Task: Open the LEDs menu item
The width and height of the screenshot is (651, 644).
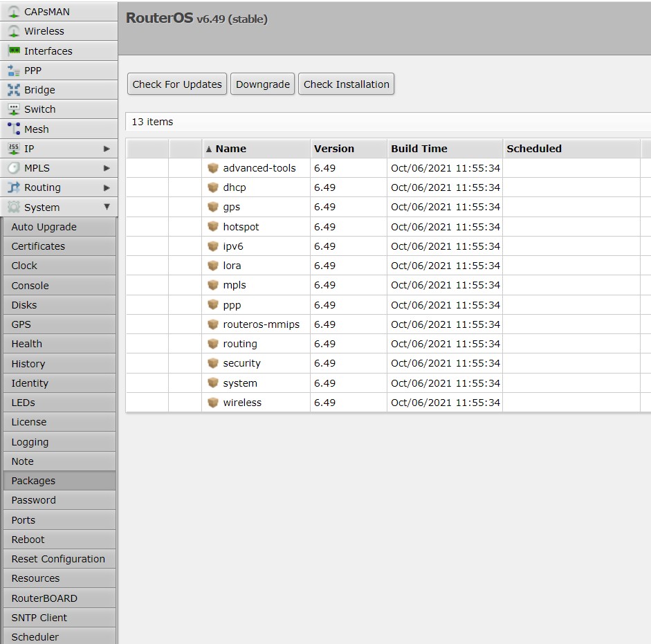Action: [59, 403]
